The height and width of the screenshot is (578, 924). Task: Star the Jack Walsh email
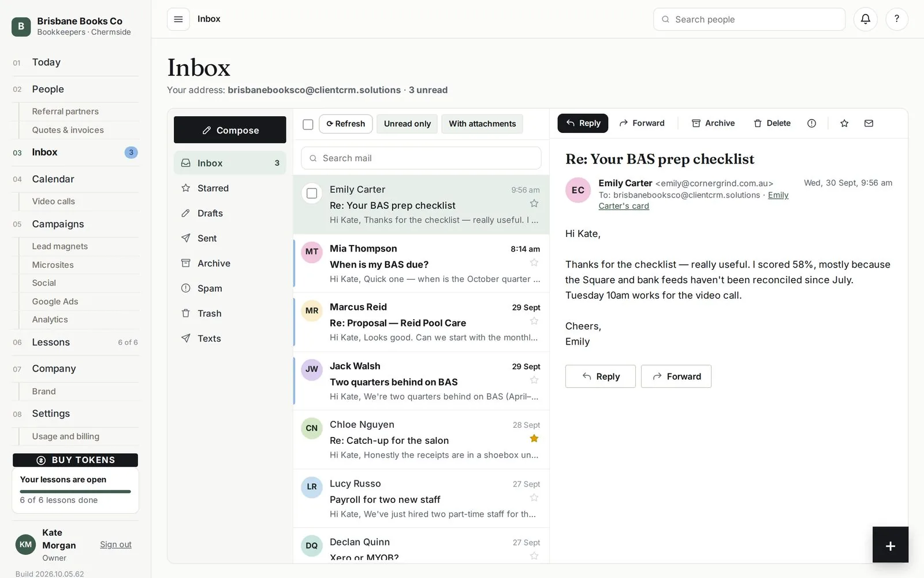[534, 380]
